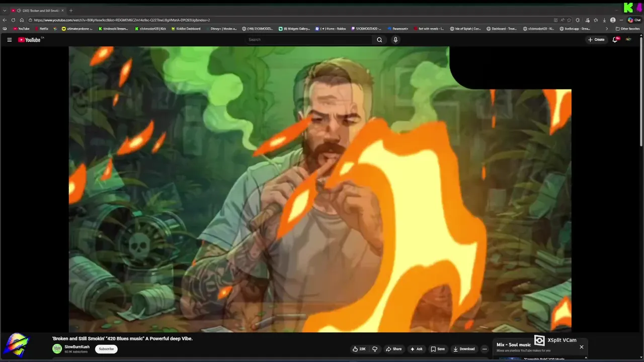The width and height of the screenshot is (644, 362).
Task: Close the Mix - Soul music panel
Action: tap(582, 347)
